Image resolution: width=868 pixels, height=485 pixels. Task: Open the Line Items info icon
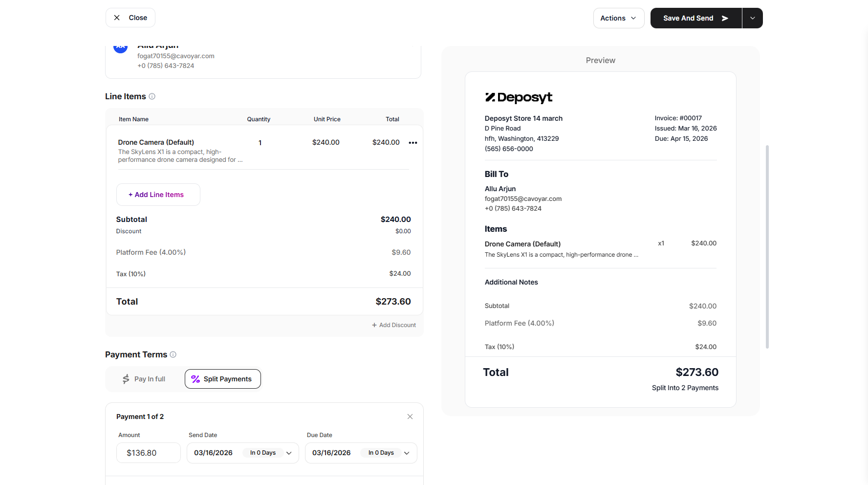point(152,96)
